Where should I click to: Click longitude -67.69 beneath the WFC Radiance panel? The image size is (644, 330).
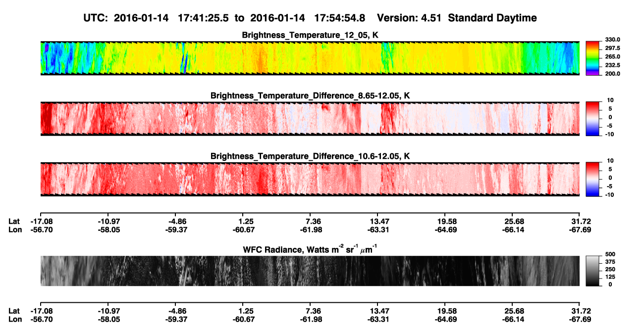(580, 319)
